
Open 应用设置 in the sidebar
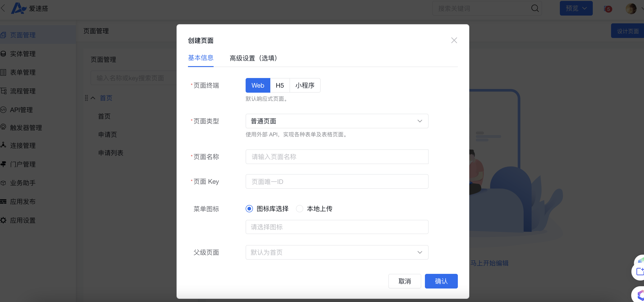click(x=23, y=220)
